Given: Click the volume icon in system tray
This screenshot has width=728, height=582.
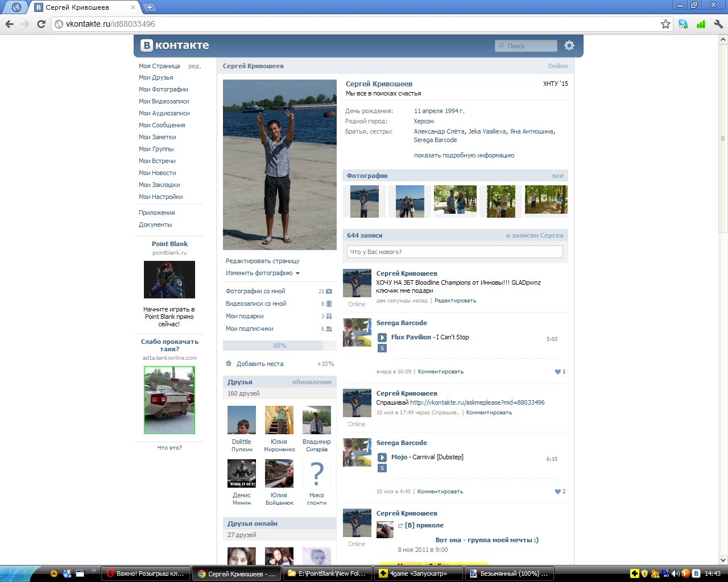Looking at the screenshot, I should 675,573.
